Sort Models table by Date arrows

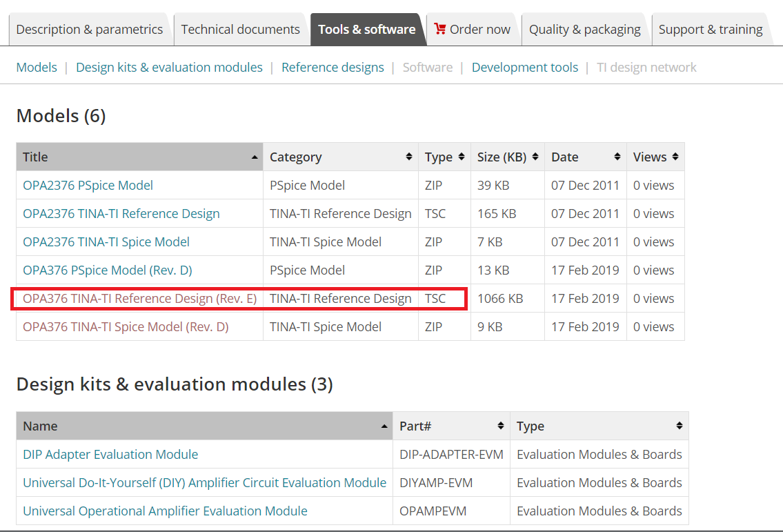[x=617, y=157]
